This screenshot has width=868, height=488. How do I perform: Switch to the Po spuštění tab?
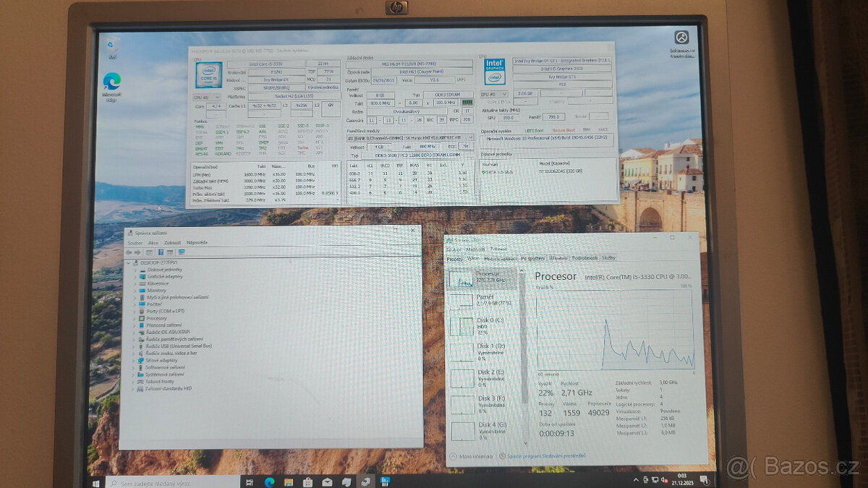click(x=533, y=259)
